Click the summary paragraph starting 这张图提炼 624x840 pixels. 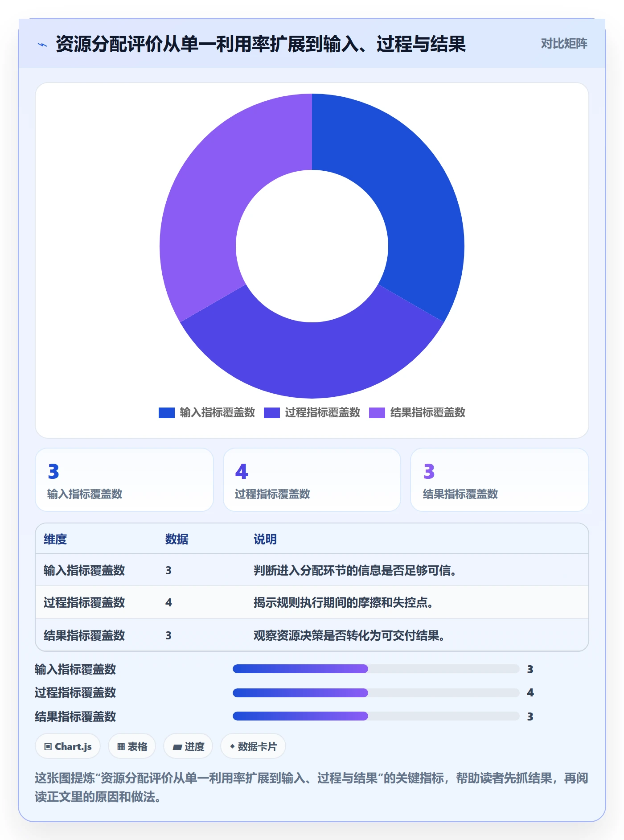click(312, 787)
